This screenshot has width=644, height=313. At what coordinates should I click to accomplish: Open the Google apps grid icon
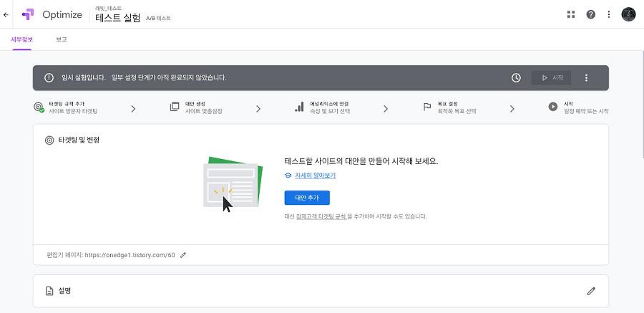pos(571,15)
